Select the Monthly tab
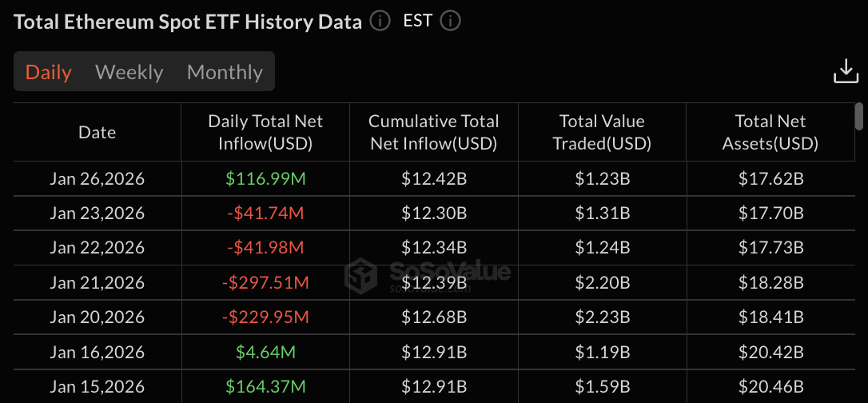 pos(225,72)
